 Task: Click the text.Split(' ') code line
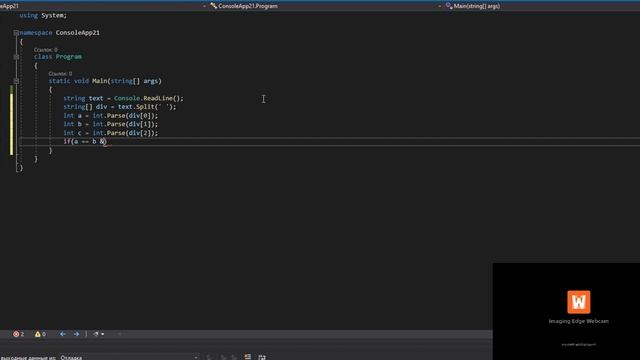coord(120,107)
